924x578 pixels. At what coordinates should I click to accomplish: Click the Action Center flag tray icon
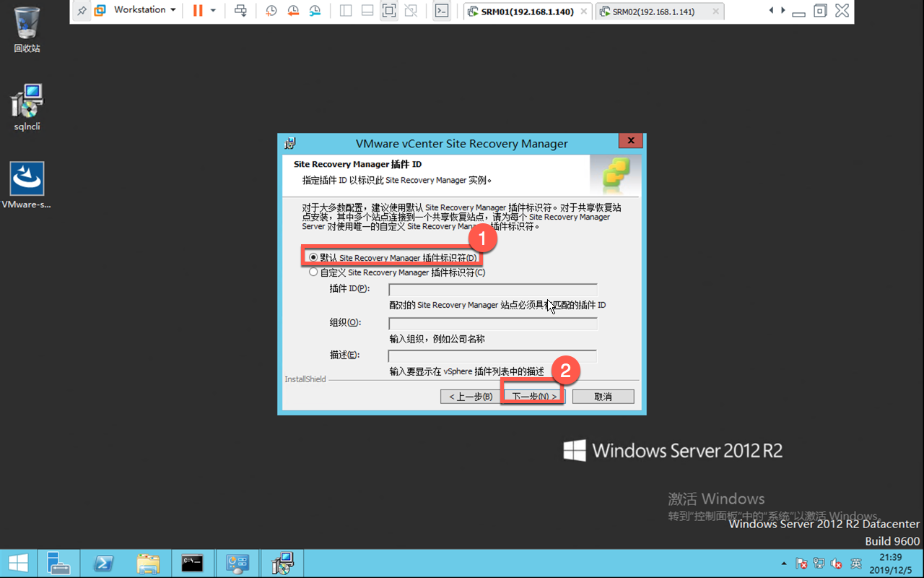point(801,564)
